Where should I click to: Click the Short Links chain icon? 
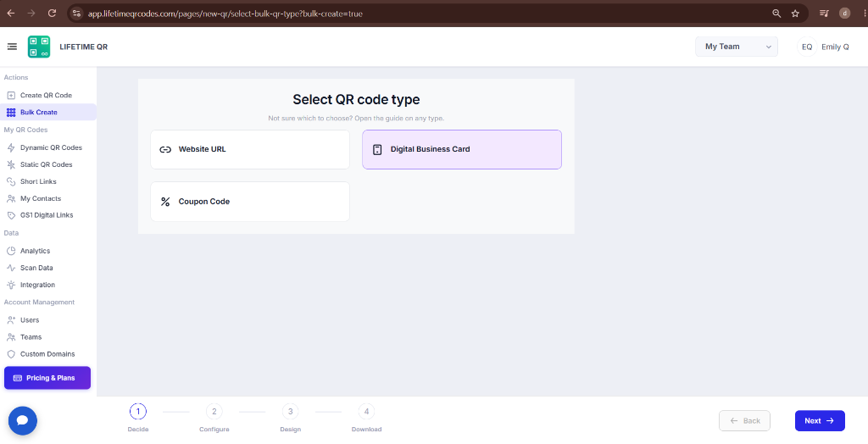[10, 181]
